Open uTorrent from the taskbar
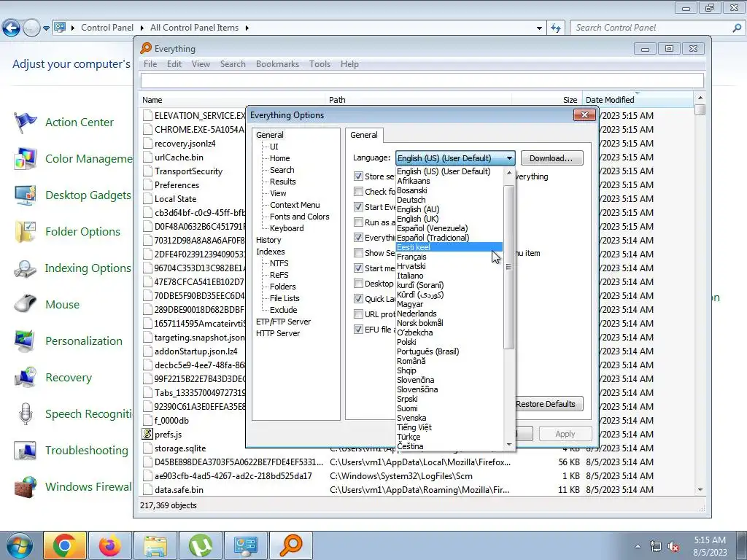 (201, 545)
